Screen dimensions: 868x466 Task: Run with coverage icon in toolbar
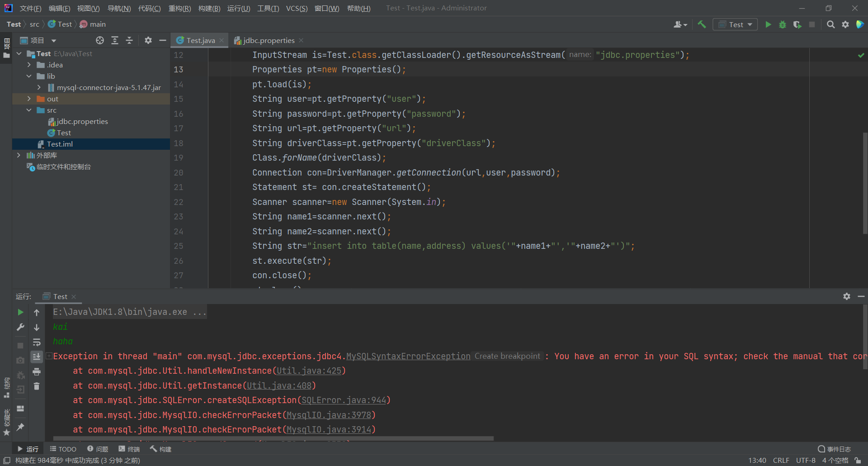[797, 24]
